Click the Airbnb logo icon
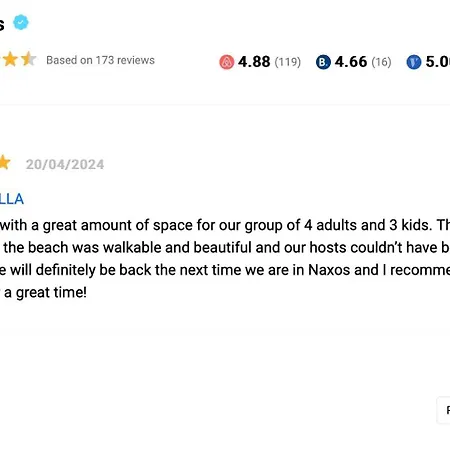This screenshot has height=450, width=450. [x=227, y=62]
